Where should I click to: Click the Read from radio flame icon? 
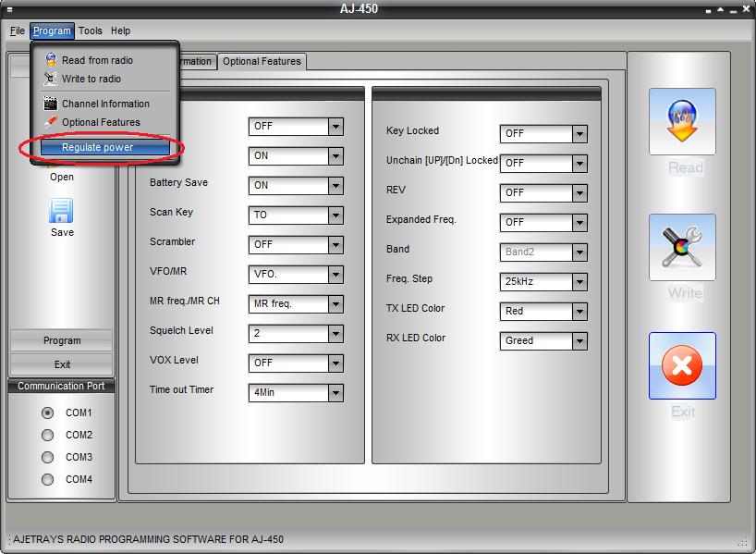(x=682, y=121)
